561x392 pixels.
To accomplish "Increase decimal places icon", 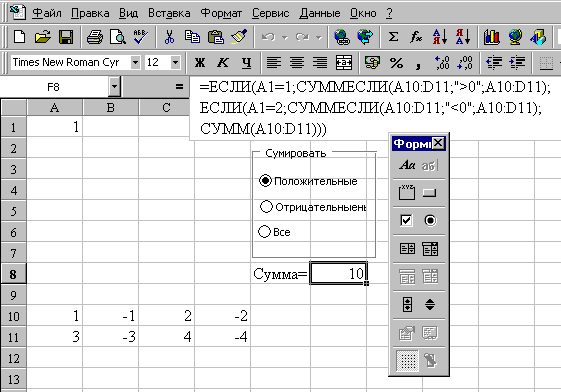I will [442, 63].
